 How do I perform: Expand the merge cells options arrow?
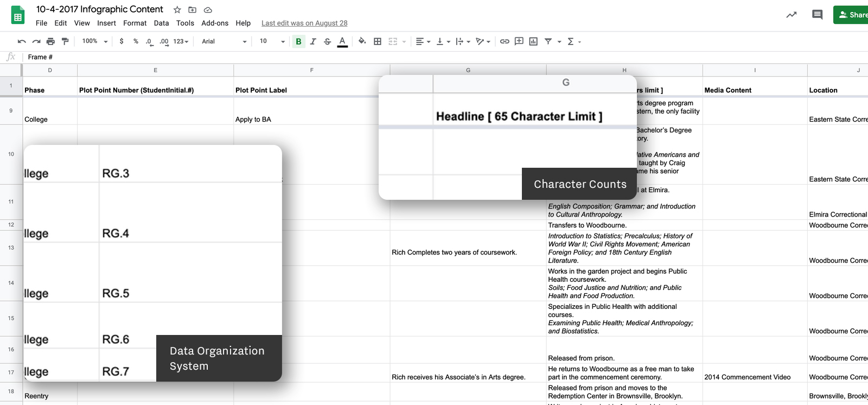404,41
